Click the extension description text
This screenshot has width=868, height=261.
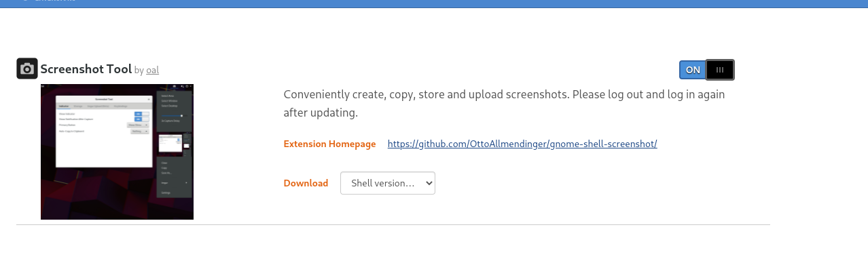pos(504,103)
